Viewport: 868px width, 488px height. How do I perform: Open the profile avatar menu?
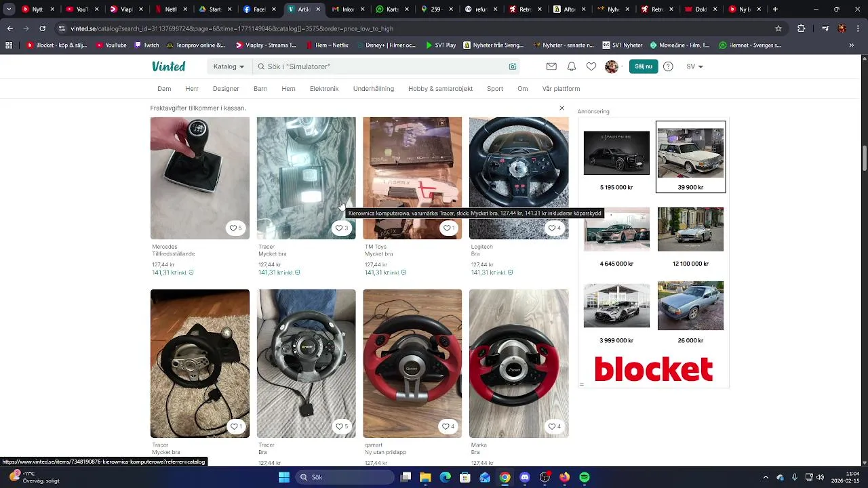[x=612, y=66]
